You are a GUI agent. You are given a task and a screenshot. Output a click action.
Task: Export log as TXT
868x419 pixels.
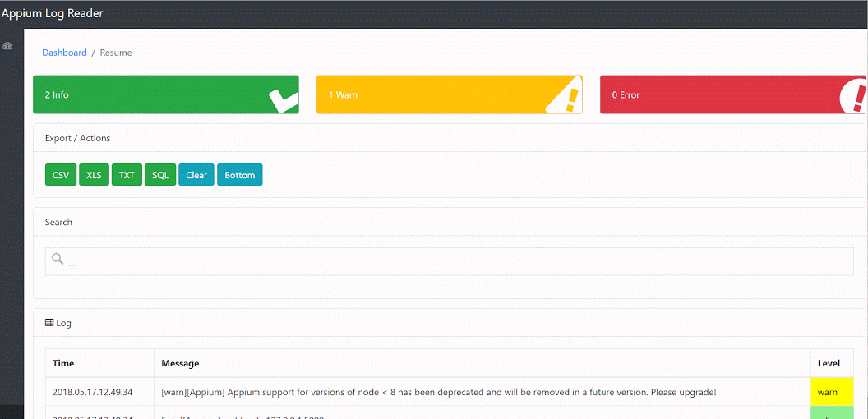(127, 175)
